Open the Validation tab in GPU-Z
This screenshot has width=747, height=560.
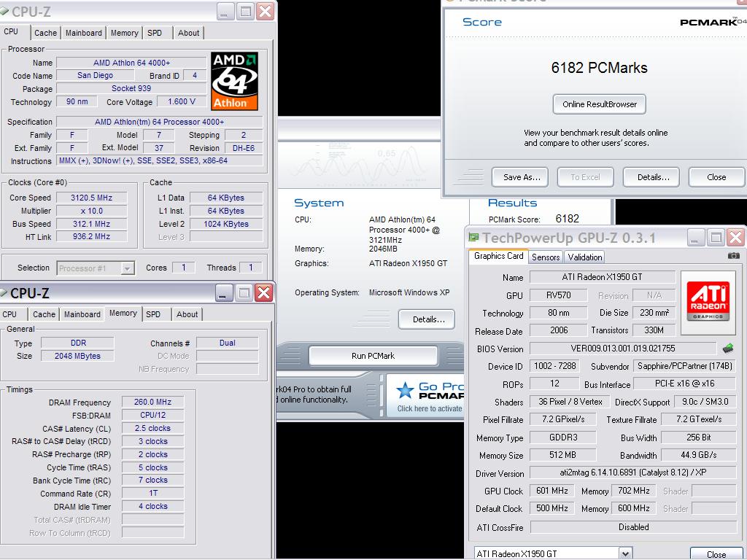[x=584, y=257]
